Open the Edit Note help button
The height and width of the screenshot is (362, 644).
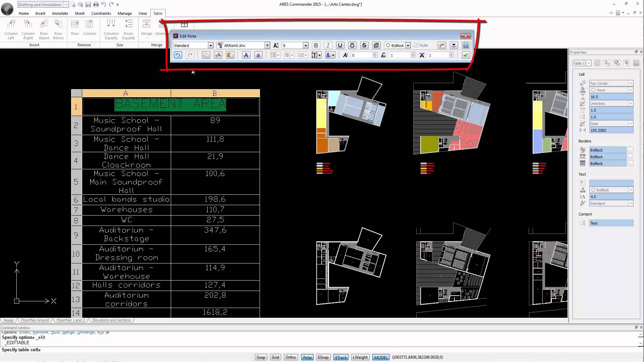click(x=466, y=45)
